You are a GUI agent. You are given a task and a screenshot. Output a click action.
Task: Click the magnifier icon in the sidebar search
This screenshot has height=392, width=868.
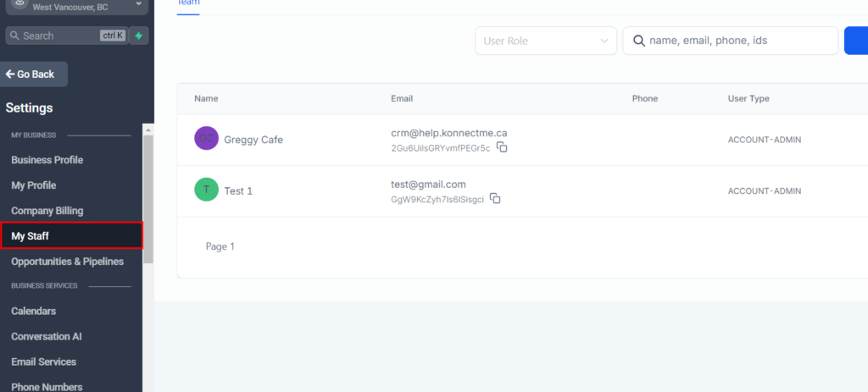[x=14, y=36]
